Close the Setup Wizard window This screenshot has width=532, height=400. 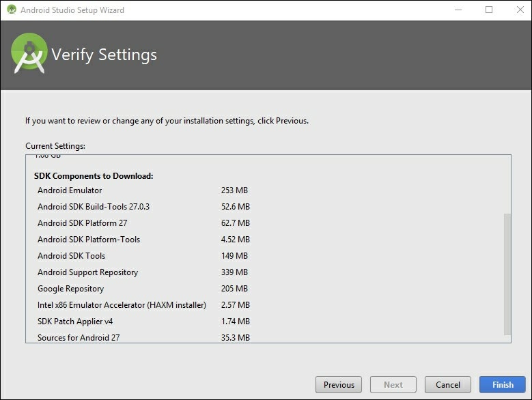click(x=520, y=10)
